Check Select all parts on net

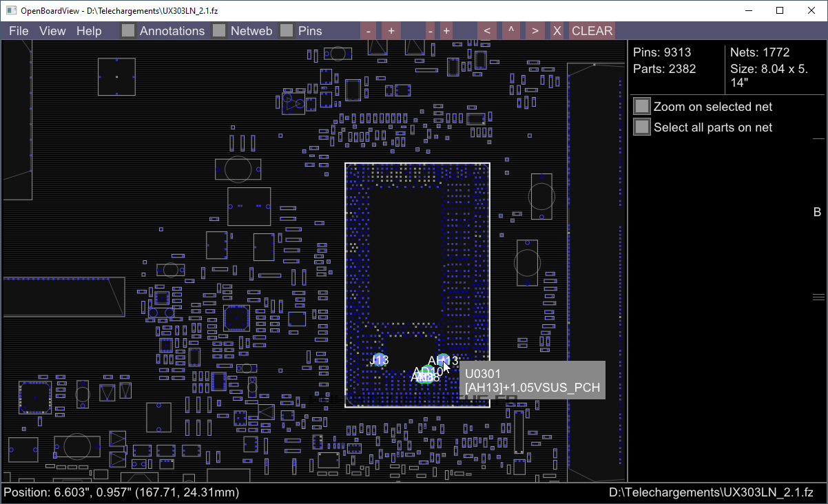click(x=642, y=127)
